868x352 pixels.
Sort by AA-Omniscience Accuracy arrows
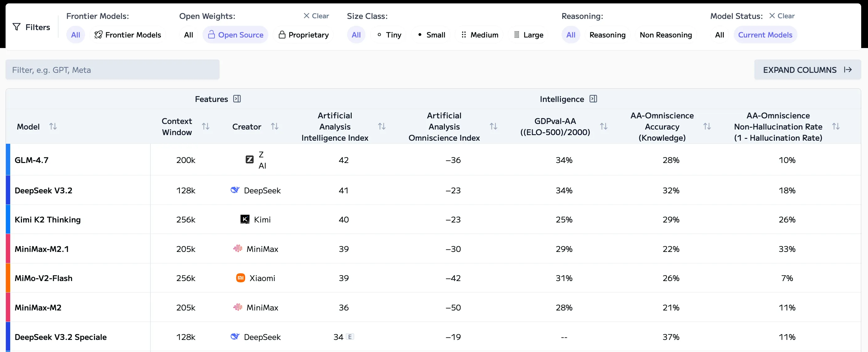[x=707, y=126]
